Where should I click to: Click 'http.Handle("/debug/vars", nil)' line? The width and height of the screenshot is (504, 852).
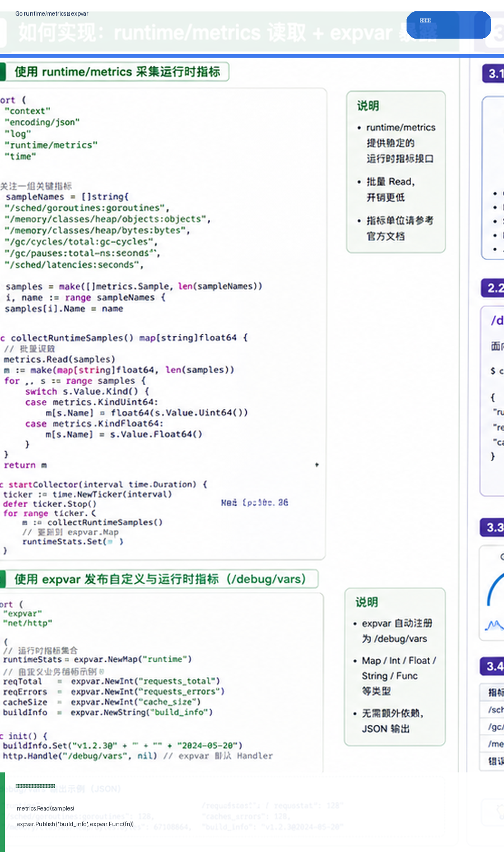click(x=80, y=756)
